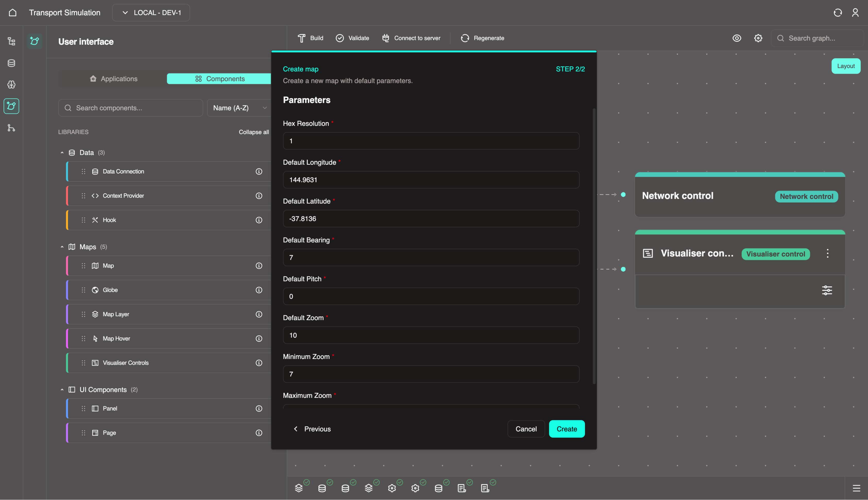Select the Visualiser Controls component
The image size is (868, 500).
(168, 363)
